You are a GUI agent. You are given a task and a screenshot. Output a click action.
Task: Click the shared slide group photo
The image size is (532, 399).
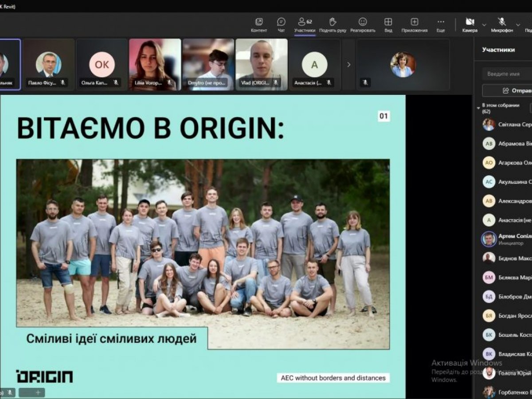[203, 254]
